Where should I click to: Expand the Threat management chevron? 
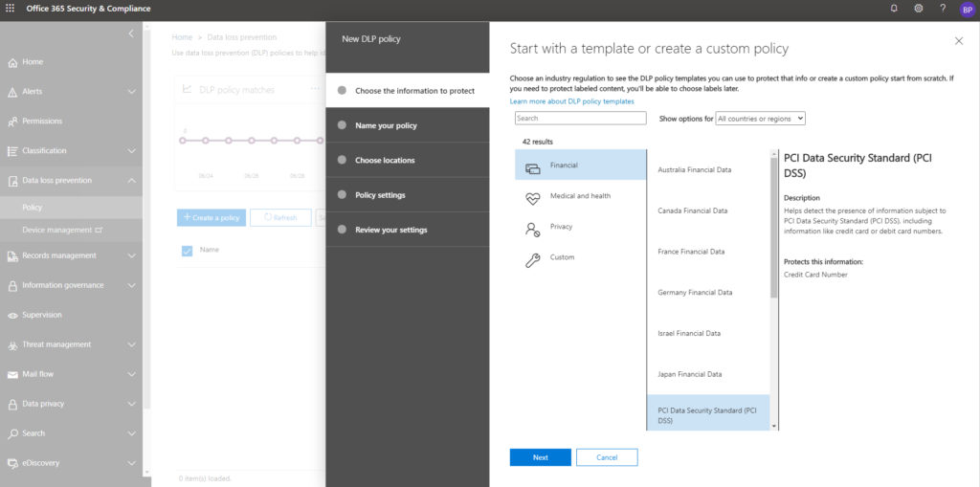pyautogui.click(x=131, y=344)
